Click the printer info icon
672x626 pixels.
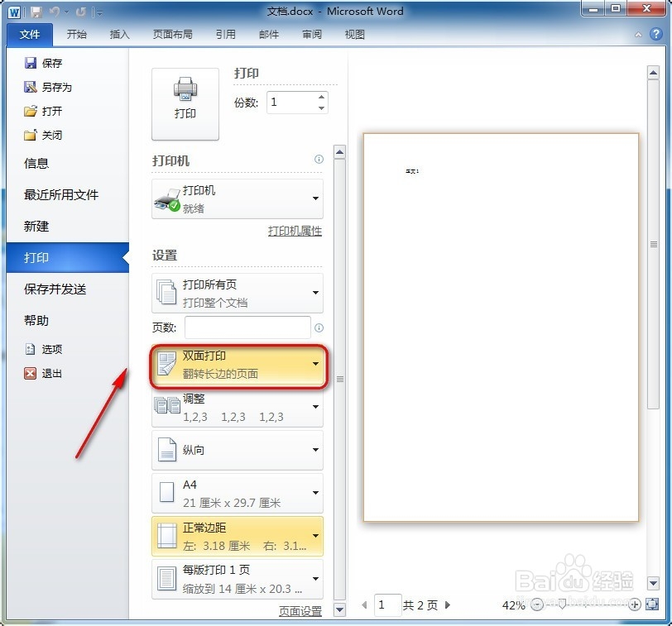[x=319, y=160]
